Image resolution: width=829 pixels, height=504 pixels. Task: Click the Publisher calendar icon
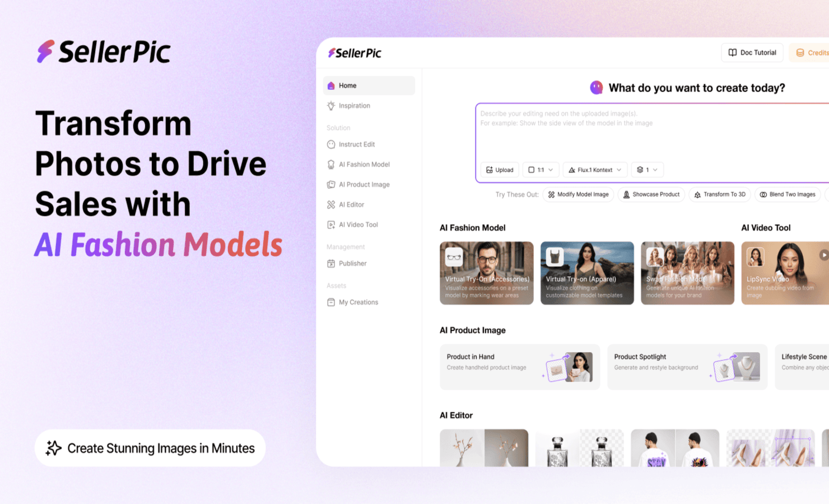[331, 264]
